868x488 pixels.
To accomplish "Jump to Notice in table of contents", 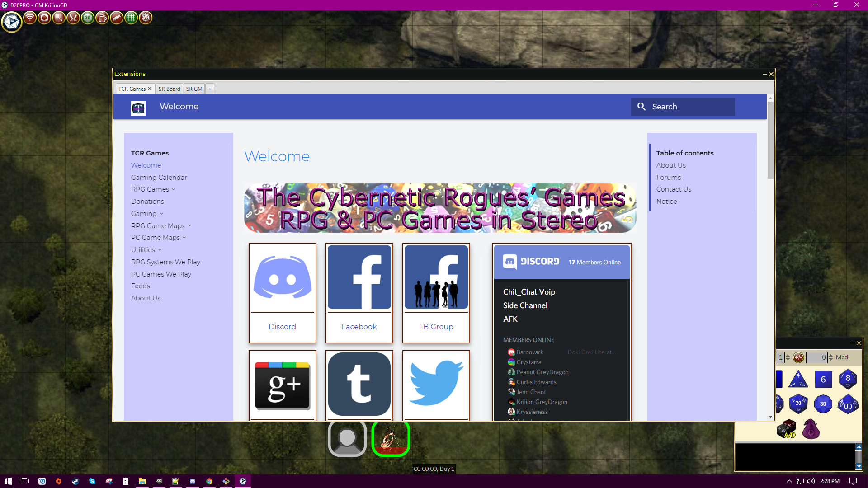I will (x=666, y=202).
